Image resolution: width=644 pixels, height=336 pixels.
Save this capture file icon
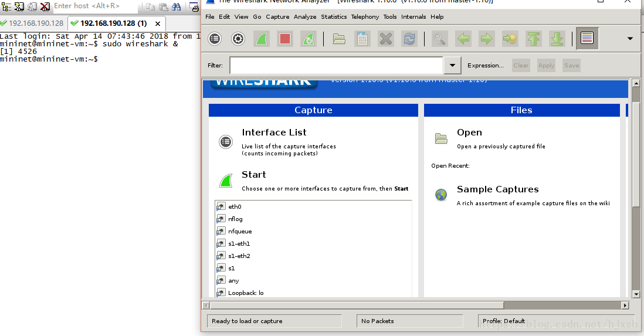click(362, 39)
